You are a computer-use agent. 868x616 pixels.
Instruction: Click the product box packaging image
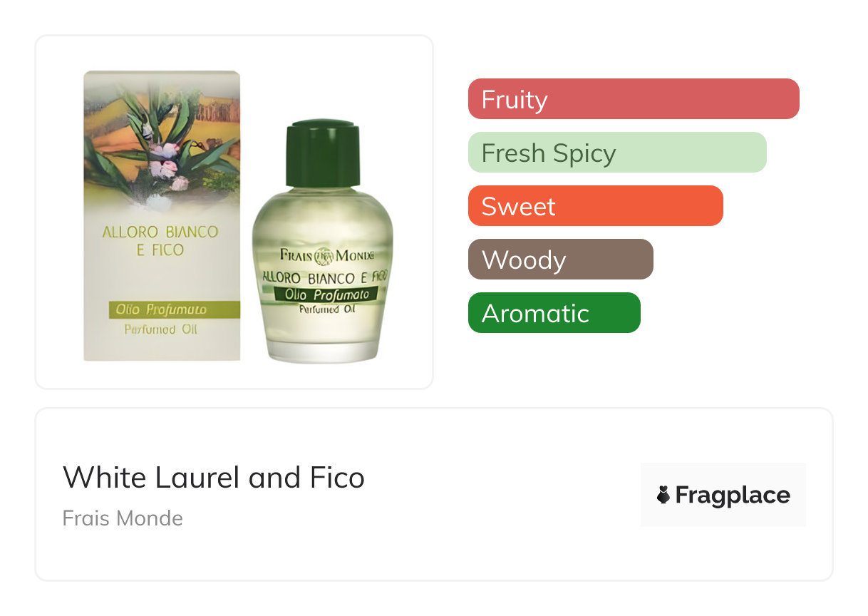pos(162,214)
